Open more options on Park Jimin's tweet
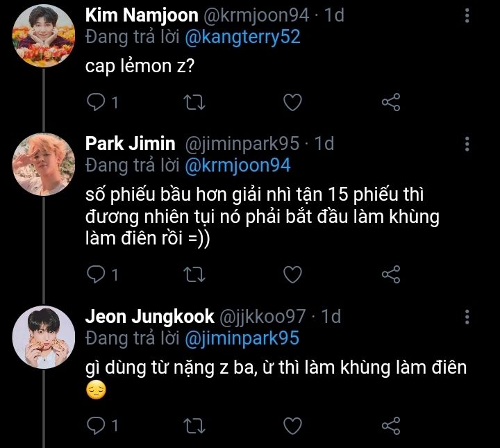Viewport: 500px width, 448px height. tap(467, 144)
